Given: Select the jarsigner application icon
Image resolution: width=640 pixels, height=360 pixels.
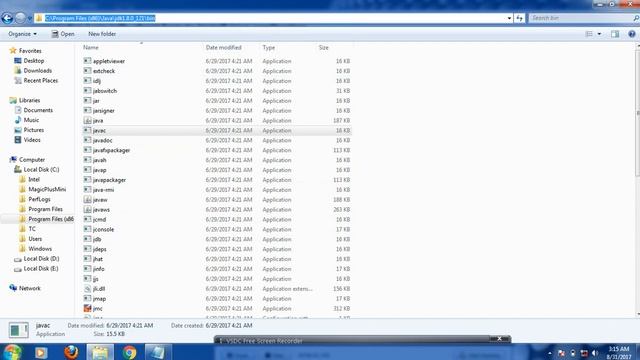Looking at the screenshot, I should pyautogui.click(x=87, y=110).
